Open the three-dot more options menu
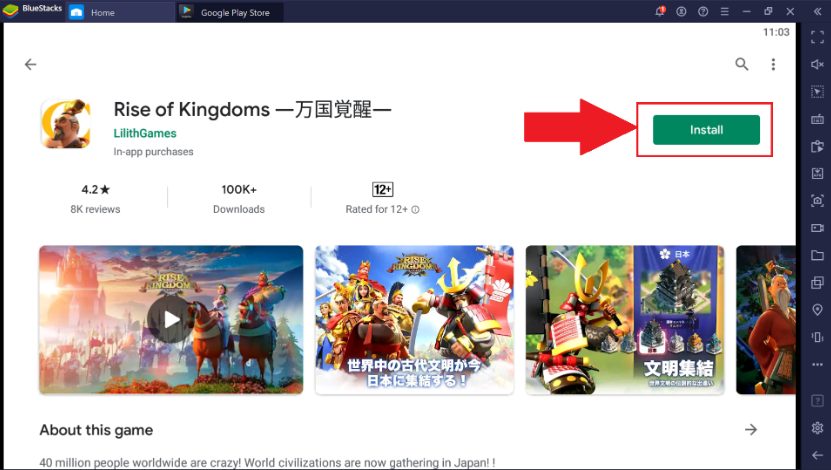Image resolution: width=831 pixels, height=470 pixels. (773, 65)
